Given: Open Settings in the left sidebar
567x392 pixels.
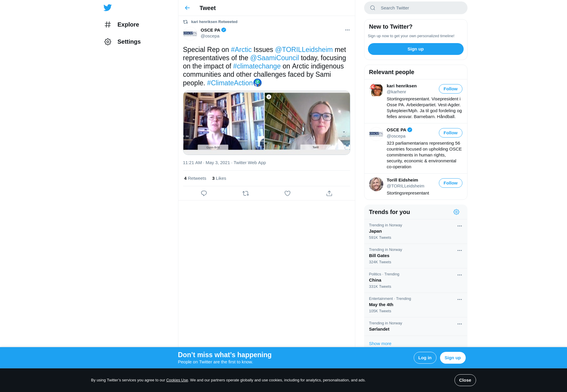Looking at the screenshot, I should coord(123,42).
